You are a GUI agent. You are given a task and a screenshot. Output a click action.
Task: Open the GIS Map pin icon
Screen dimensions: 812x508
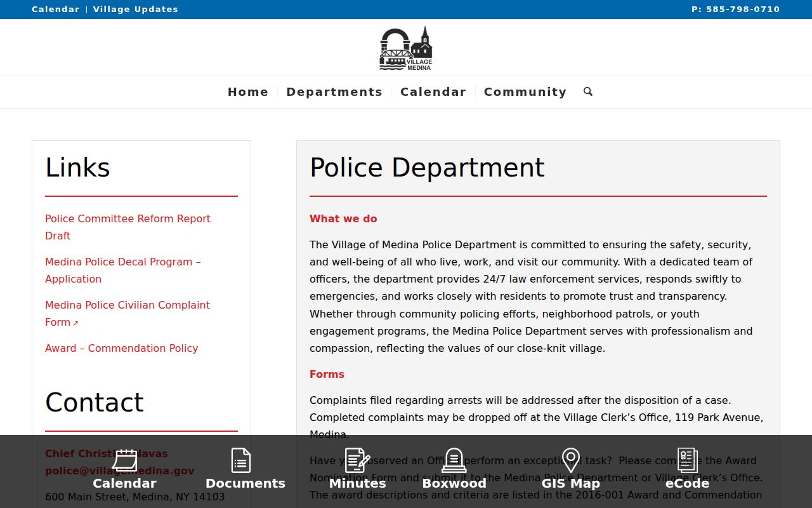click(x=571, y=460)
